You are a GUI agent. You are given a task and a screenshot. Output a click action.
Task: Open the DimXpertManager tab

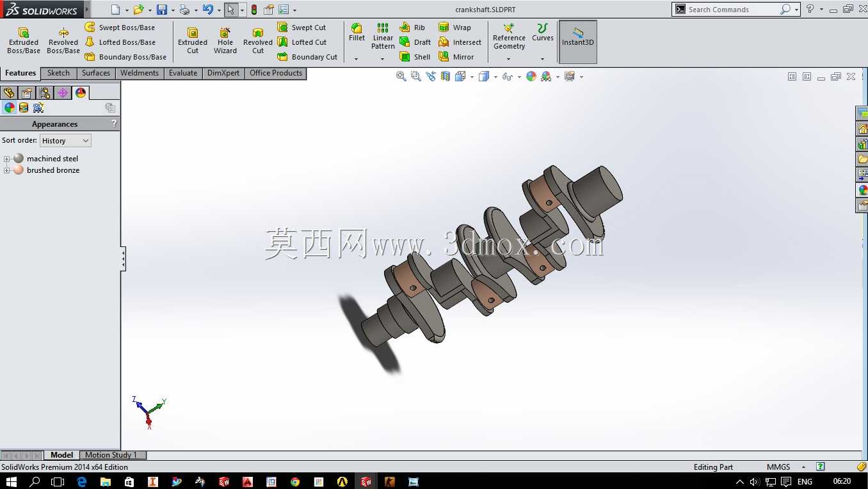point(63,93)
